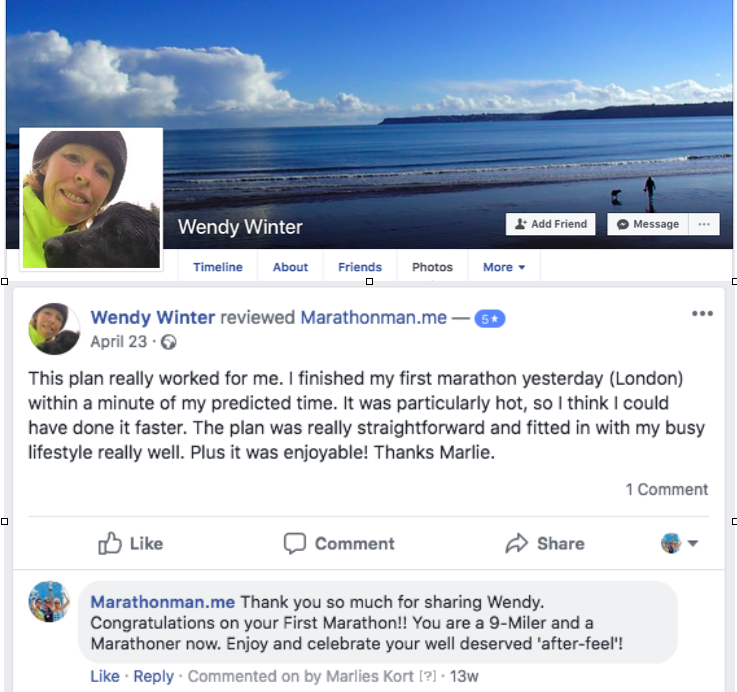Click the Add Friend button
The height and width of the screenshot is (692, 737).
point(550,224)
